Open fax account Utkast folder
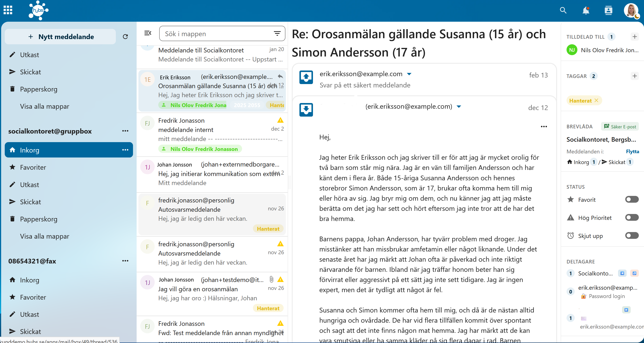This screenshot has height=343, width=644. pos(69,314)
